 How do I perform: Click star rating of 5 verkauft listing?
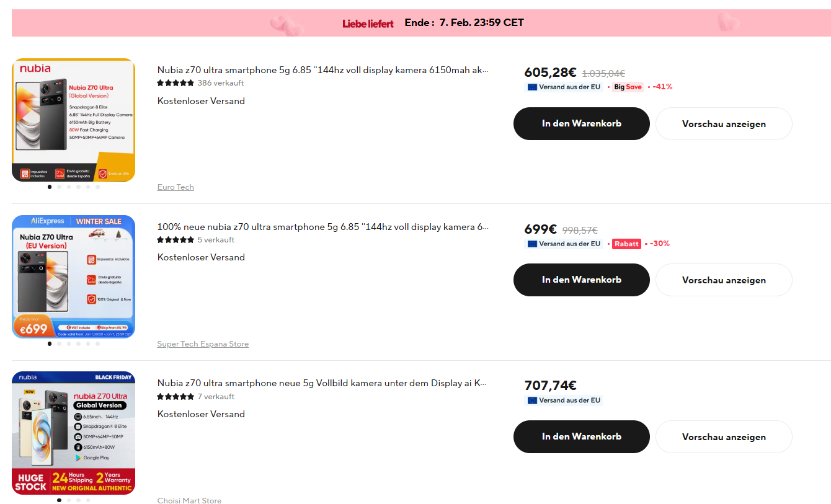coord(176,240)
